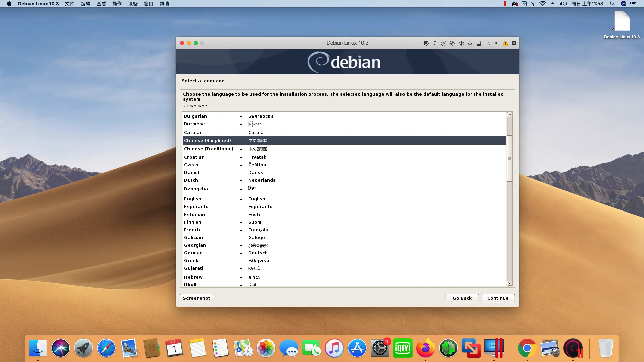This screenshot has height=362, width=644.
Task: Select Georgian in the language list
Action: (344, 245)
